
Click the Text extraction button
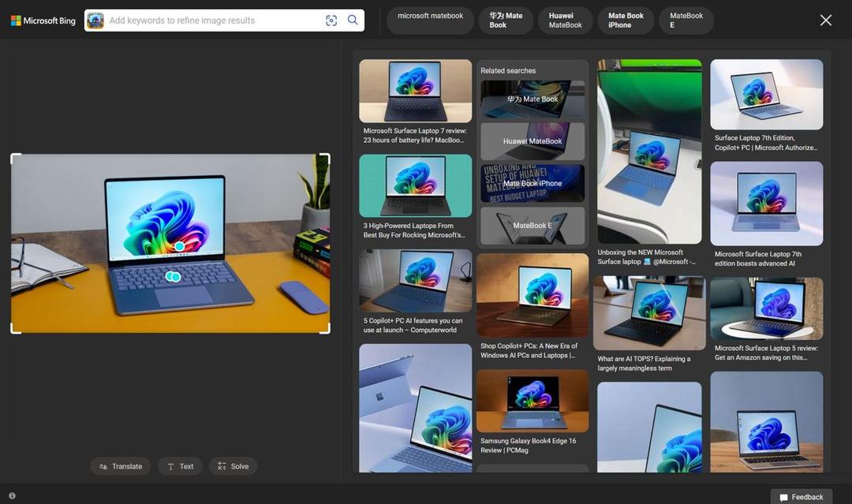click(180, 466)
